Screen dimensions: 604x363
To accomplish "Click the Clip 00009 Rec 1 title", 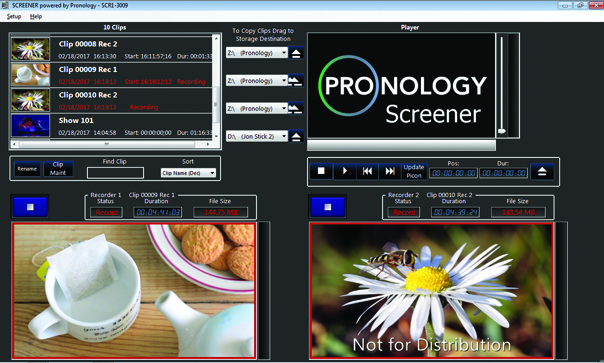I will click(88, 69).
